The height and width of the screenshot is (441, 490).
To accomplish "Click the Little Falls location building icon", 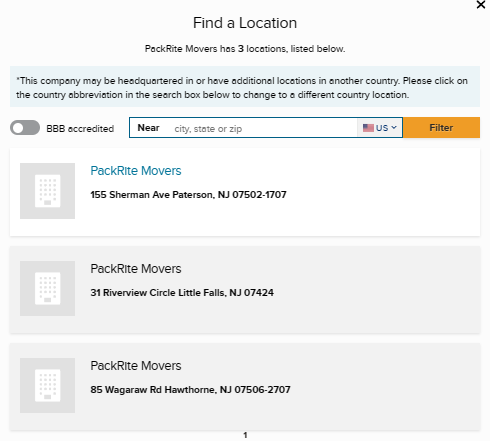I will 47,288.
